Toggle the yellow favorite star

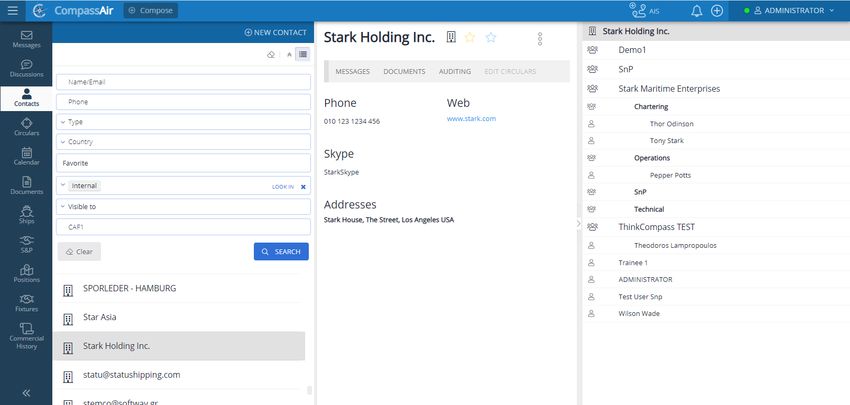tap(470, 37)
